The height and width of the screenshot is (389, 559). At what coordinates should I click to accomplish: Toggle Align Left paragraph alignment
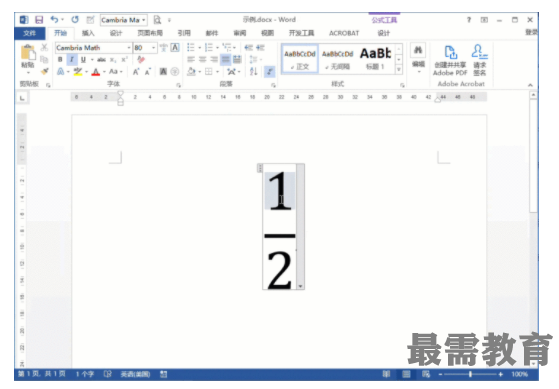coord(191,60)
